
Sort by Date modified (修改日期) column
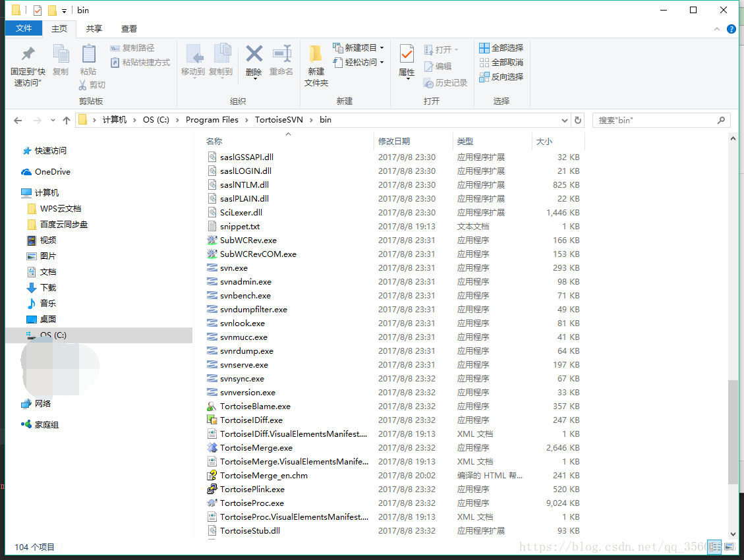(394, 141)
